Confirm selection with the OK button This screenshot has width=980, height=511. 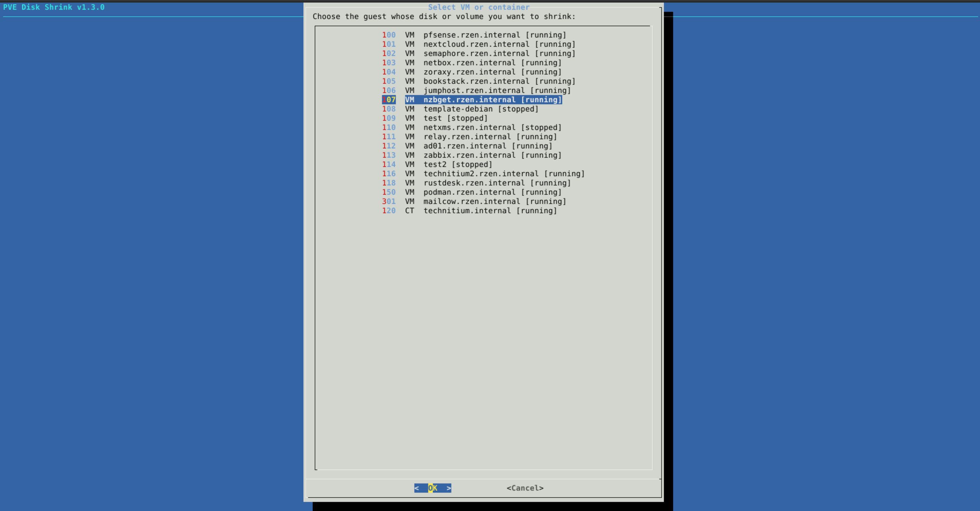pyautogui.click(x=433, y=488)
